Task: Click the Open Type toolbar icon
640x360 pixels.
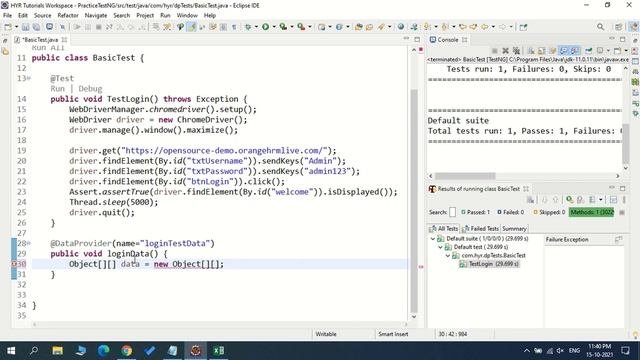Action: pos(359,27)
